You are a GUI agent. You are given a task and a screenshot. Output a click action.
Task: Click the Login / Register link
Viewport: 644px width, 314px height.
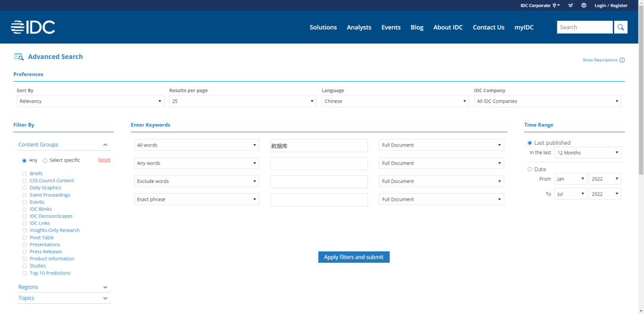pos(611,5)
